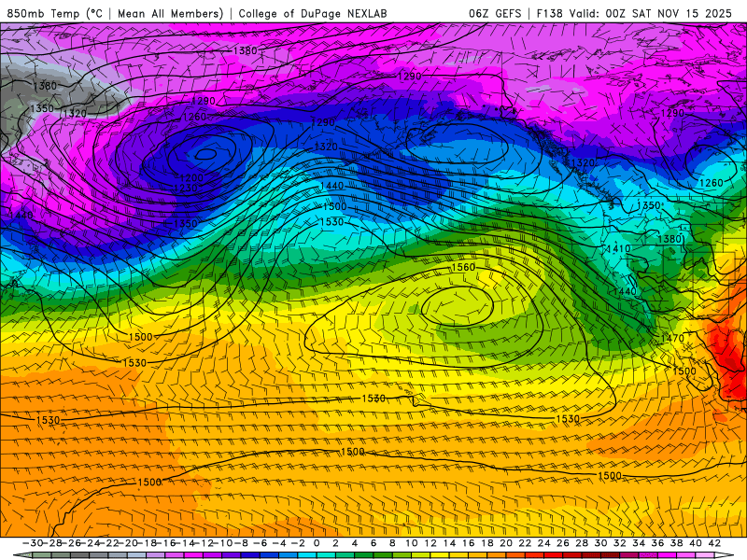Click the 1470 contour label on the map
Screen dimensions: 747x560
672,338
